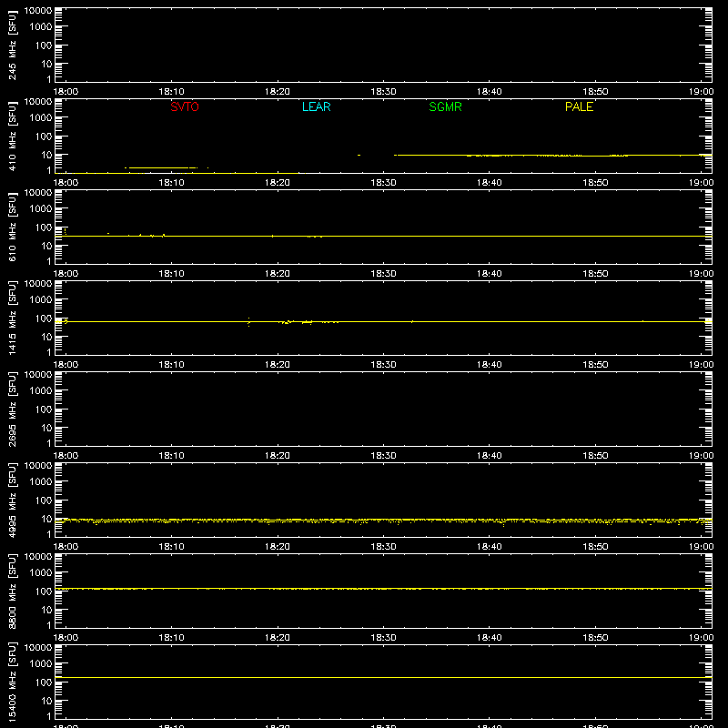Select the '8800 MHz [SFU]' axis title
This screenshot has height=728, width=728.
pos(12,591)
